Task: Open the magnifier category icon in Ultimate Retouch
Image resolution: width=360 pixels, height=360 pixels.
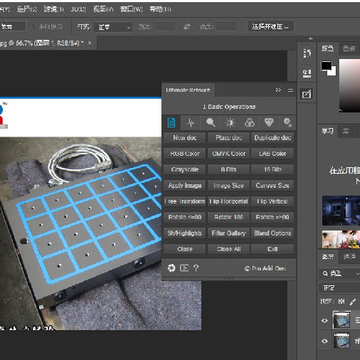Action: pyautogui.click(x=210, y=123)
